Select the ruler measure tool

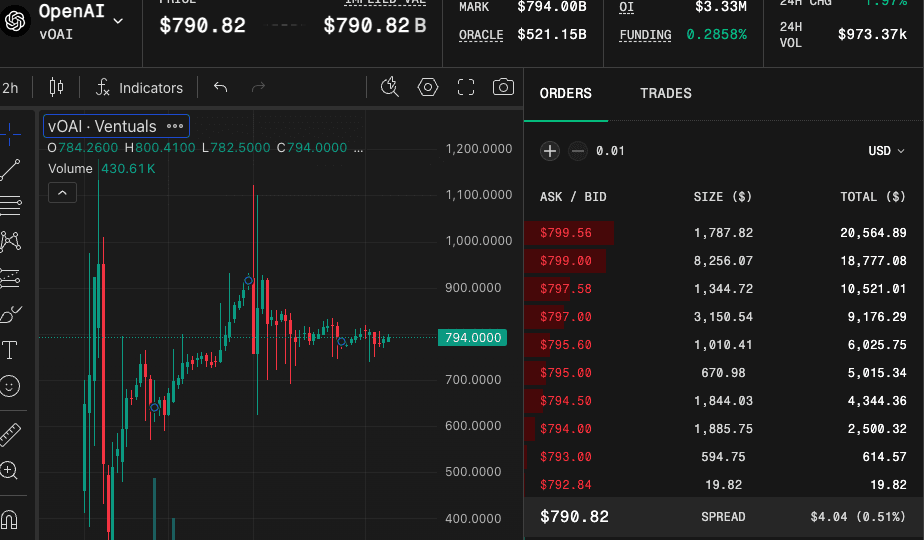point(10,434)
